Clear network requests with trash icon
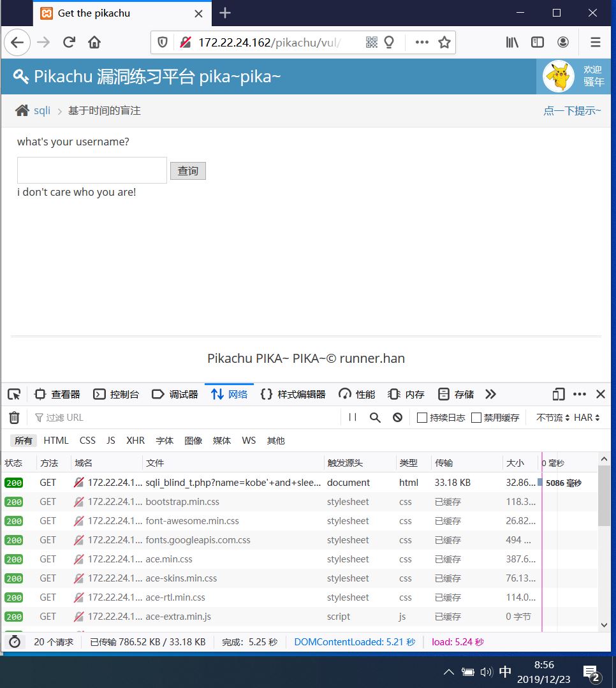 pyautogui.click(x=15, y=418)
